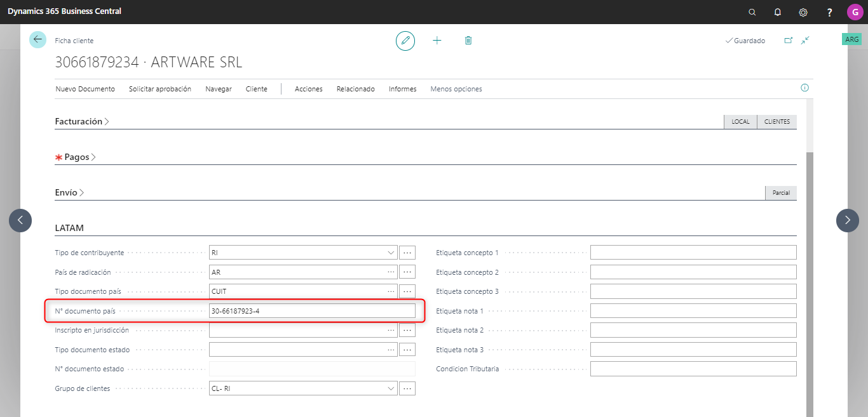Click the Etiqueta concepto 1 field
The image size is (868, 417).
[x=693, y=253]
